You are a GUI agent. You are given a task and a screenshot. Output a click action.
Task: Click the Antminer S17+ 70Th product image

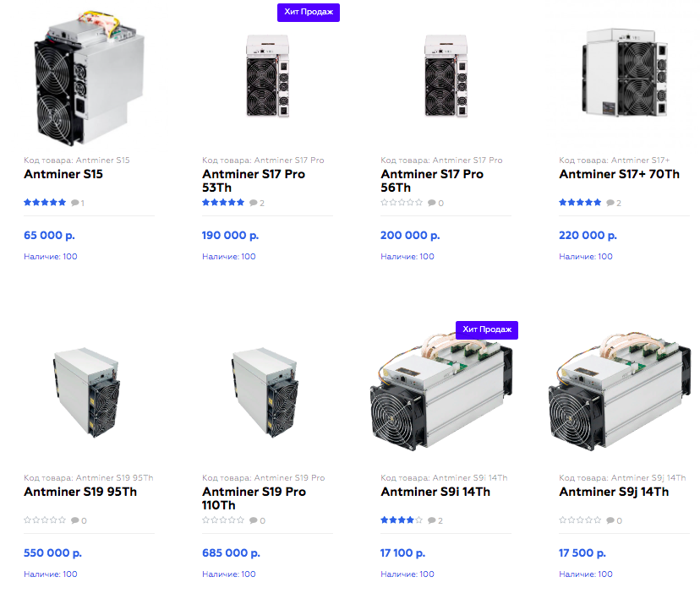(625, 73)
